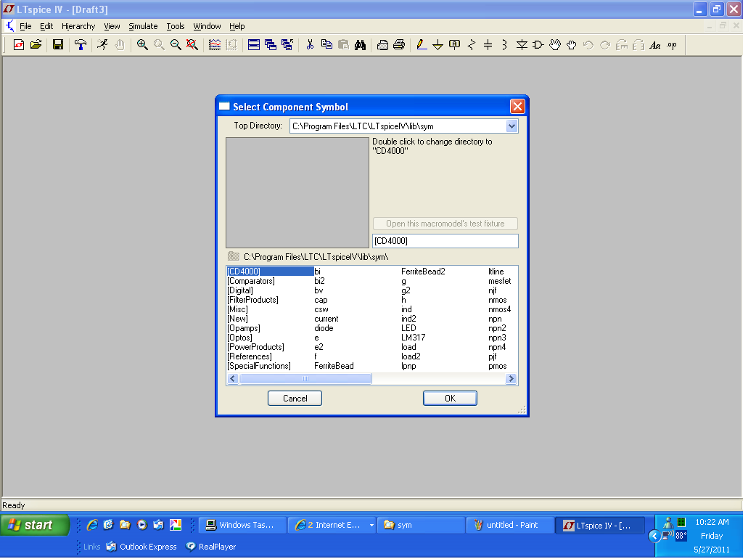Select the Place Component gate icon
Screen dimensions: 756x559
(538, 45)
